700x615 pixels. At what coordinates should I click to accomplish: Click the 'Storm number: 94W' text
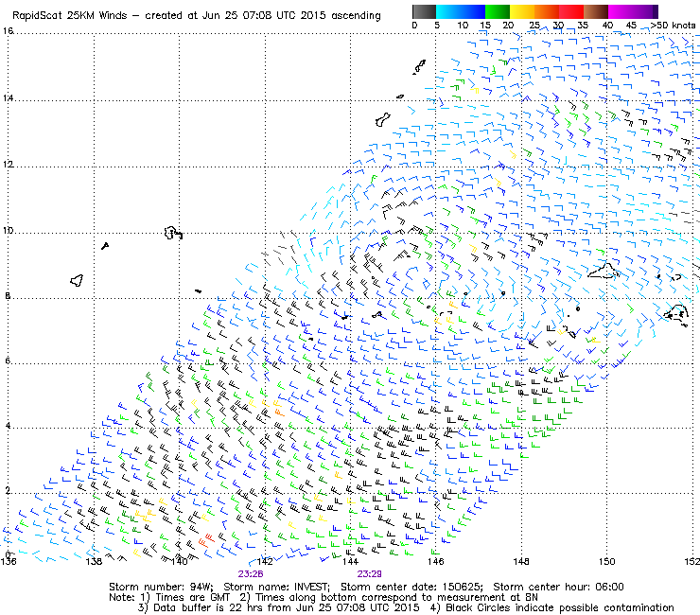point(161,587)
